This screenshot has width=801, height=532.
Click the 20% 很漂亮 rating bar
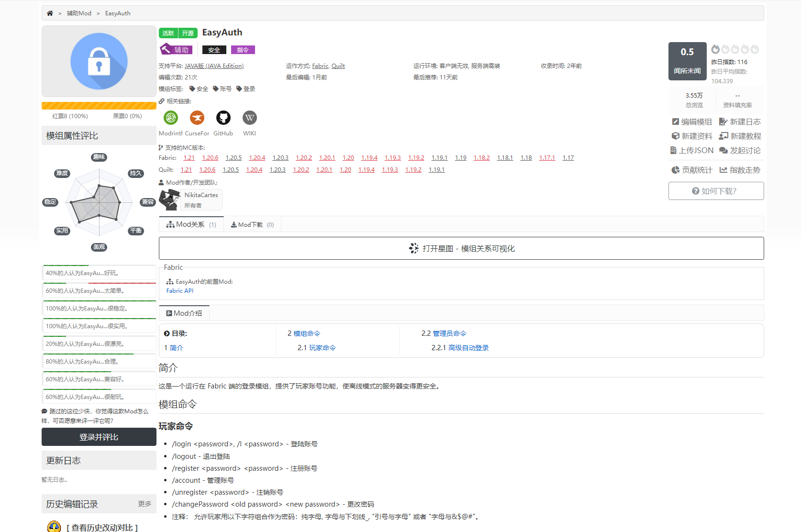[x=99, y=344]
